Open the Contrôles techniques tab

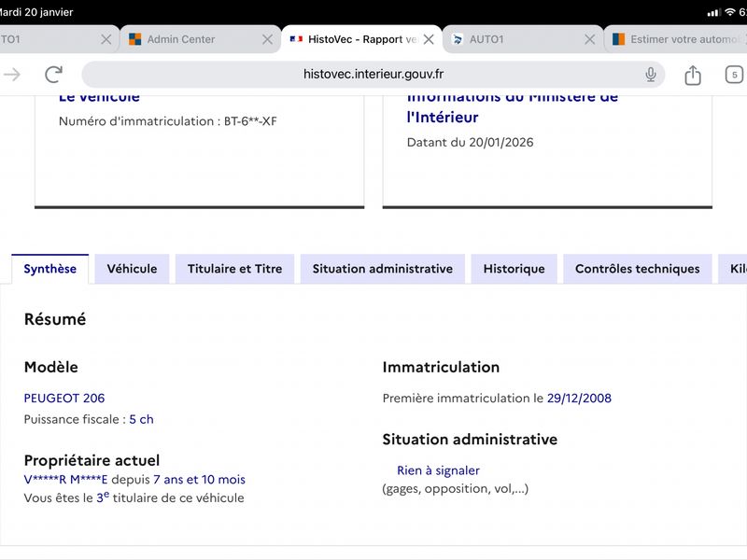pyautogui.click(x=637, y=269)
